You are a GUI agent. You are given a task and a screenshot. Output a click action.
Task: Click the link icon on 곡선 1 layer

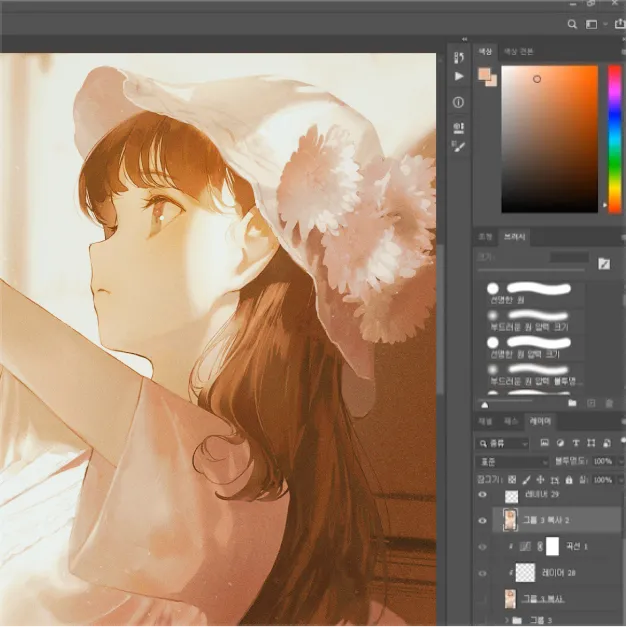[x=540, y=547]
